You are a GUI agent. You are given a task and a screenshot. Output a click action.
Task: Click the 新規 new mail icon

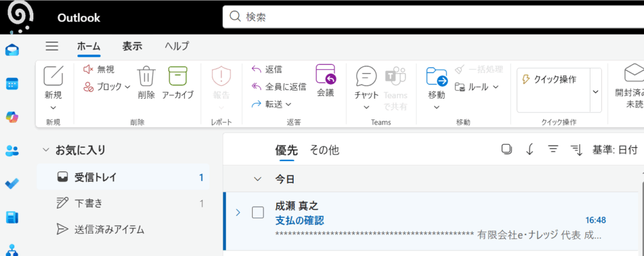coord(53,77)
